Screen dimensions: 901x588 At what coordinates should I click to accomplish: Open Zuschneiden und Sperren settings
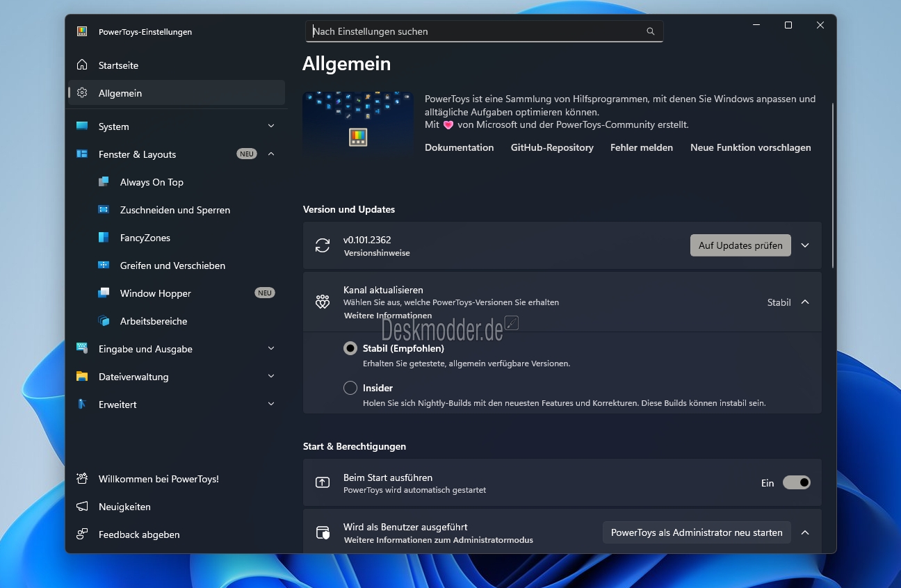[x=177, y=210]
